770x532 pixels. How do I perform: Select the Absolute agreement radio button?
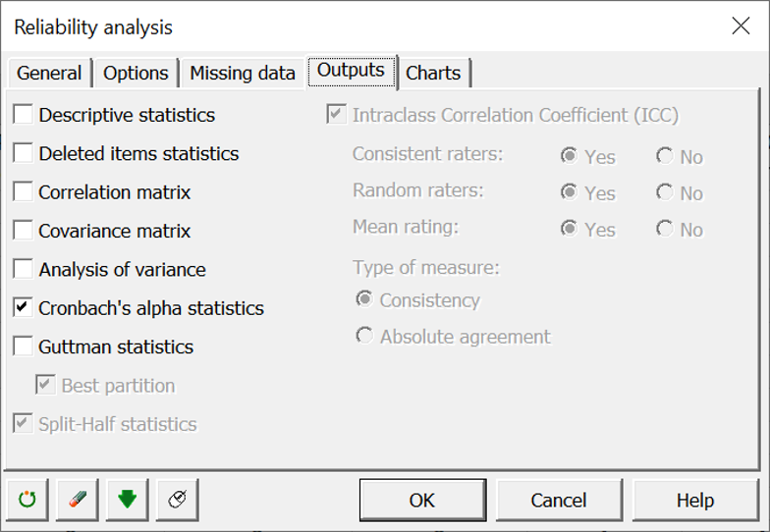[365, 337]
